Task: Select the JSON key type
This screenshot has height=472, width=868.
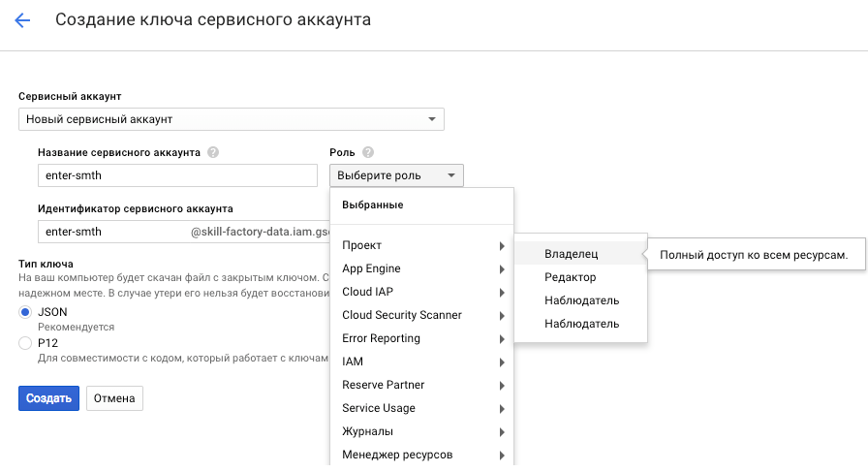Action: [25, 312]
